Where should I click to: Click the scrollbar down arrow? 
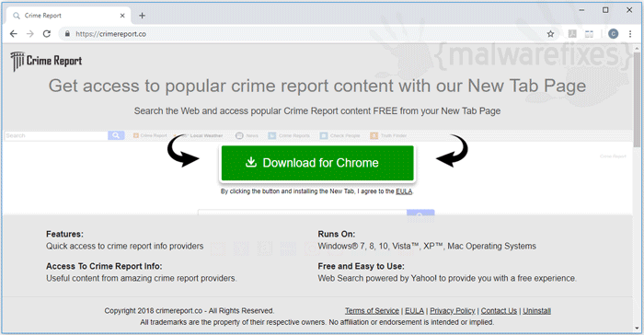pos(637,328)
